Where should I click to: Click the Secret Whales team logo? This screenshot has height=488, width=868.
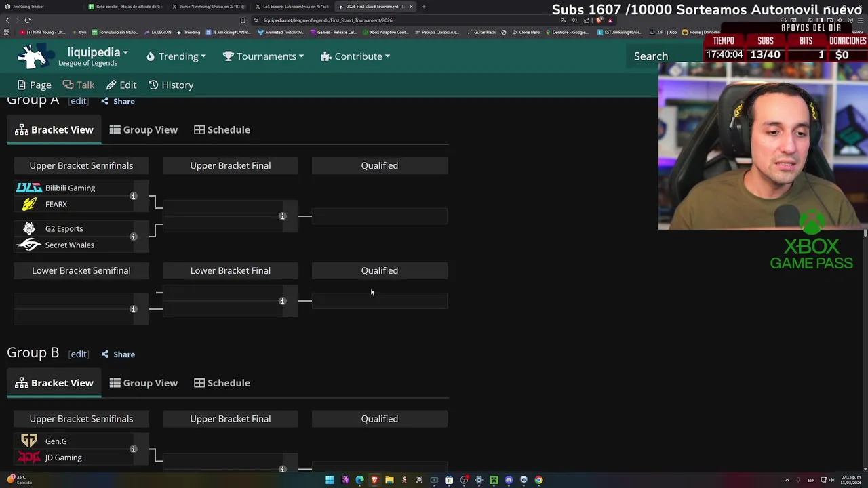29,245
